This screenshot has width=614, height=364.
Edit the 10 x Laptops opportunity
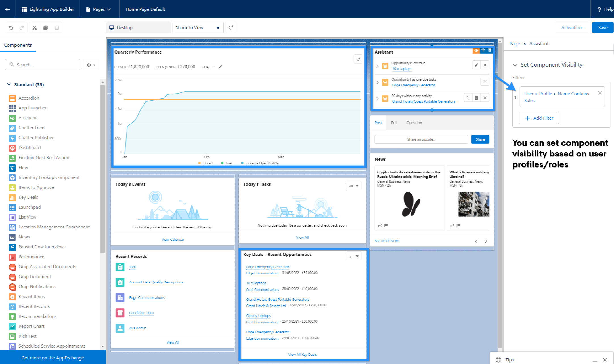click(476, 65)
